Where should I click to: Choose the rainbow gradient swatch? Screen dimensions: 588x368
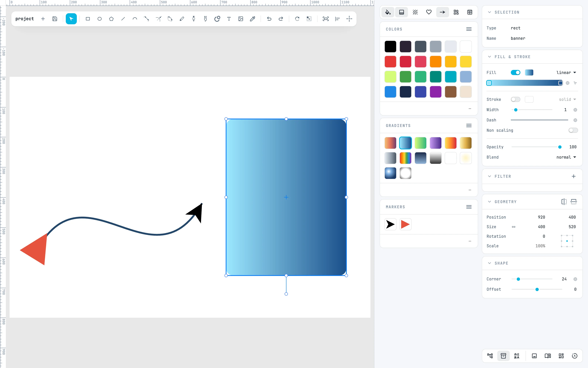pos(405,158)
